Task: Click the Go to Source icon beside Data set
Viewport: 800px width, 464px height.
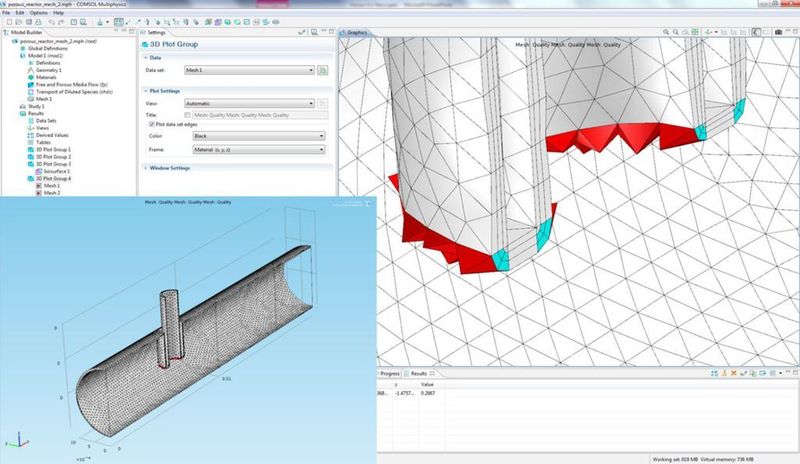Action: pos(323,71)
